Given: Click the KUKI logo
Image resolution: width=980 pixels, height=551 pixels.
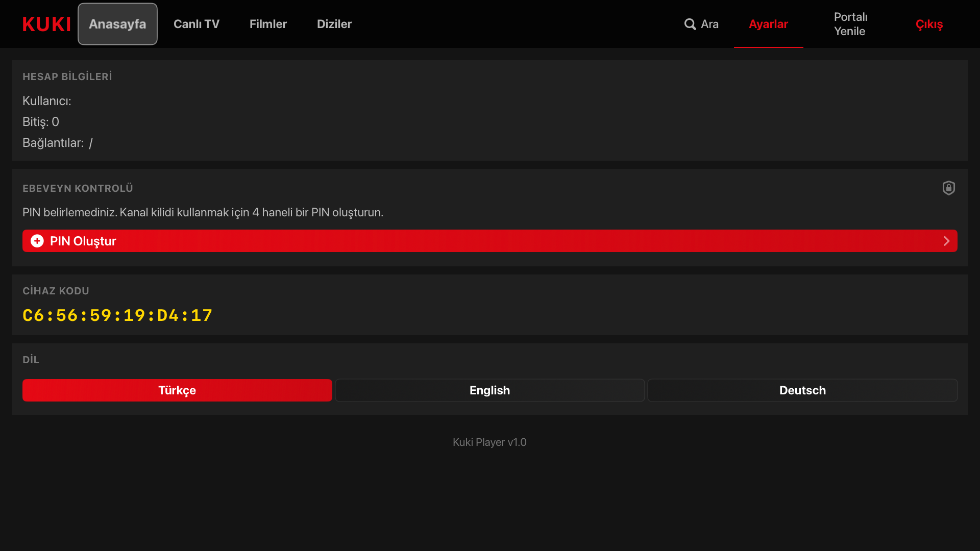Looking at the screenshot, I should coord(46,24).
